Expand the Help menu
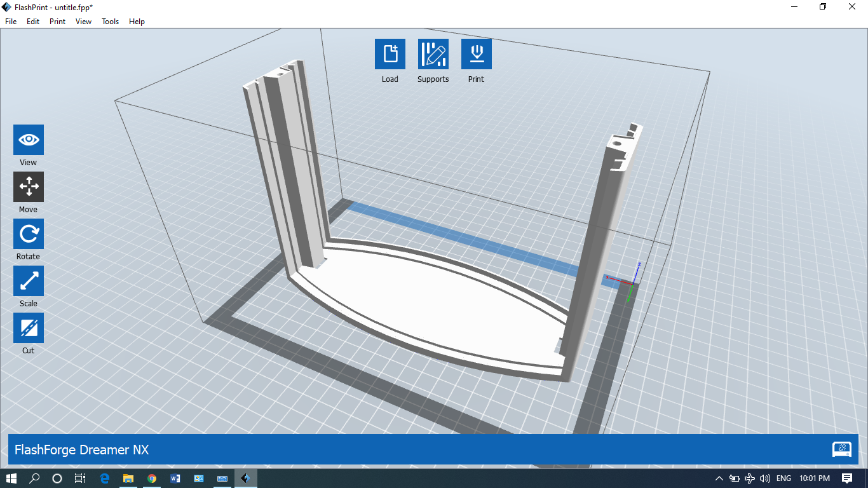868x488 pixels. 137,22
